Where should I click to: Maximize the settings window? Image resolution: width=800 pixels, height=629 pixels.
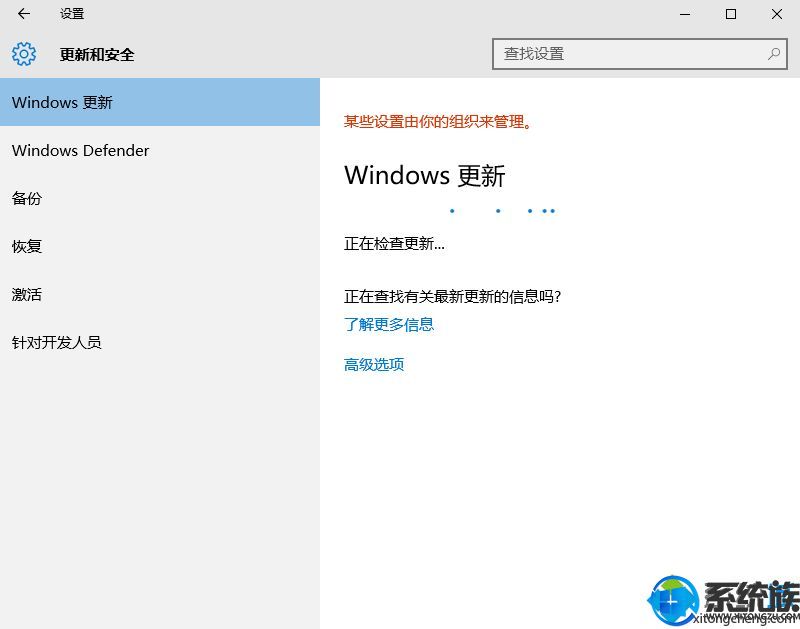tap(731, 14)
